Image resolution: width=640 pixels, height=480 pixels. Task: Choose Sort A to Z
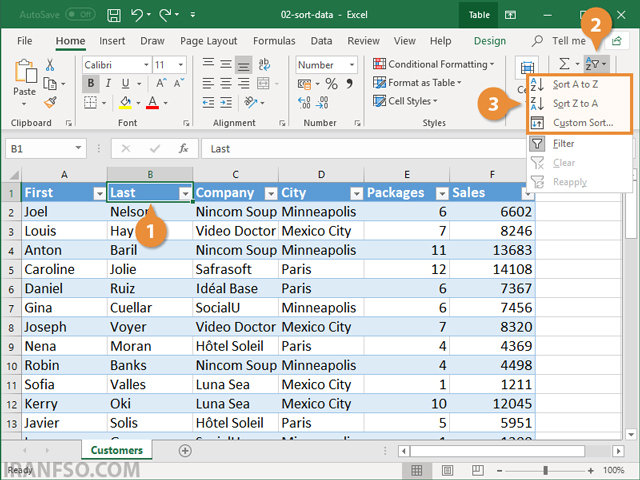click(575, 84)
